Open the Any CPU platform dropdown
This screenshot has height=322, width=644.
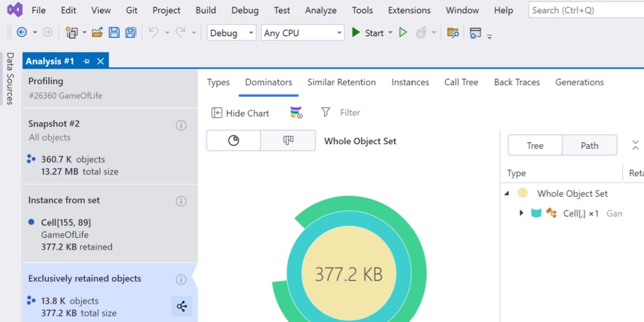click(x=302, y=33)
